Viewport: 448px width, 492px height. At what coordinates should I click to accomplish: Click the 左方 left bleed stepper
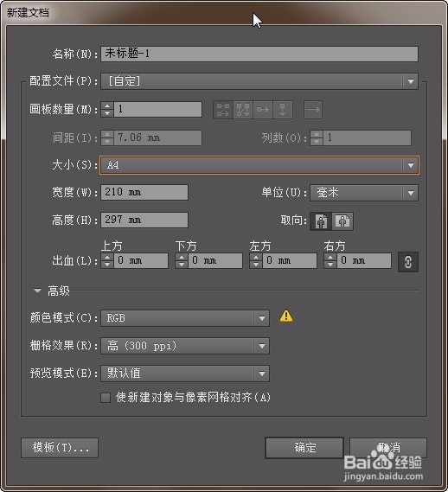tap(256, 261)
